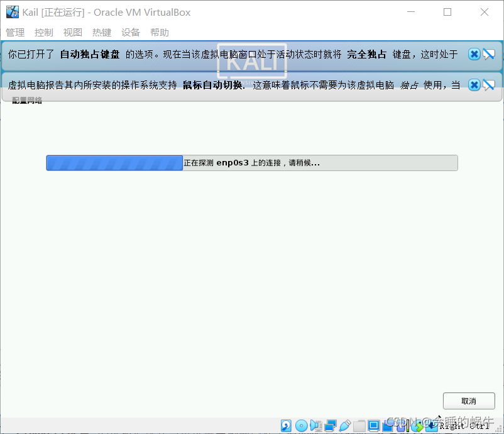504x434 pixels.
Task: Dismiss the 自动独占键盘 notification with X
Action: [474, 54]
